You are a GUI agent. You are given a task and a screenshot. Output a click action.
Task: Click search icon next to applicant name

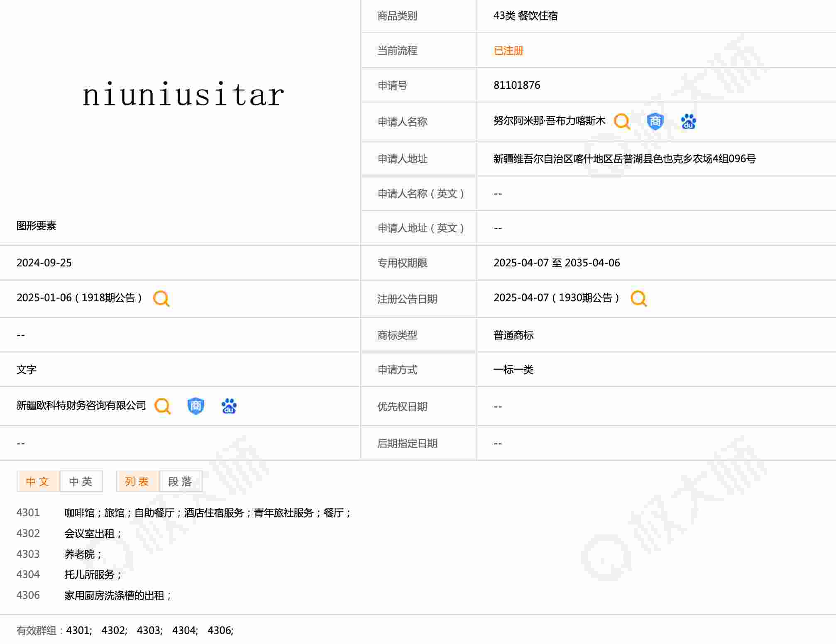click(622, 122)
